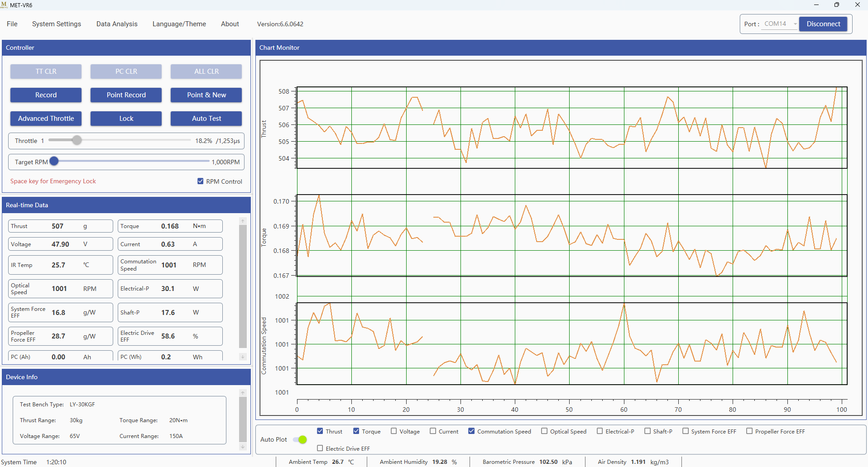Click the Throttle slider handle
868x467 pixels.
[77, 140]
